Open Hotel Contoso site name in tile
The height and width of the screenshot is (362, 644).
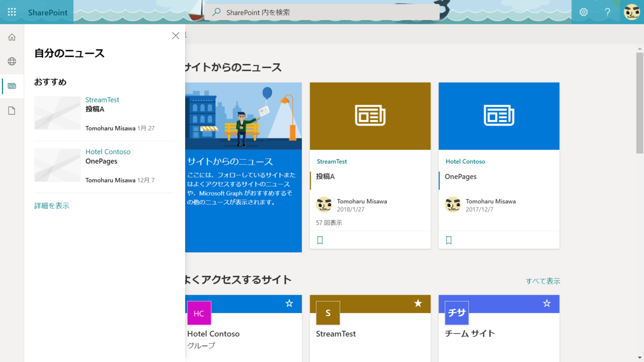click(214, 334)
